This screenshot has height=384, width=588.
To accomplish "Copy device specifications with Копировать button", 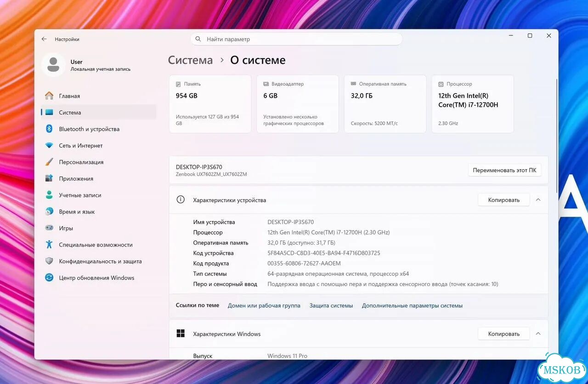I will [503, 200].
